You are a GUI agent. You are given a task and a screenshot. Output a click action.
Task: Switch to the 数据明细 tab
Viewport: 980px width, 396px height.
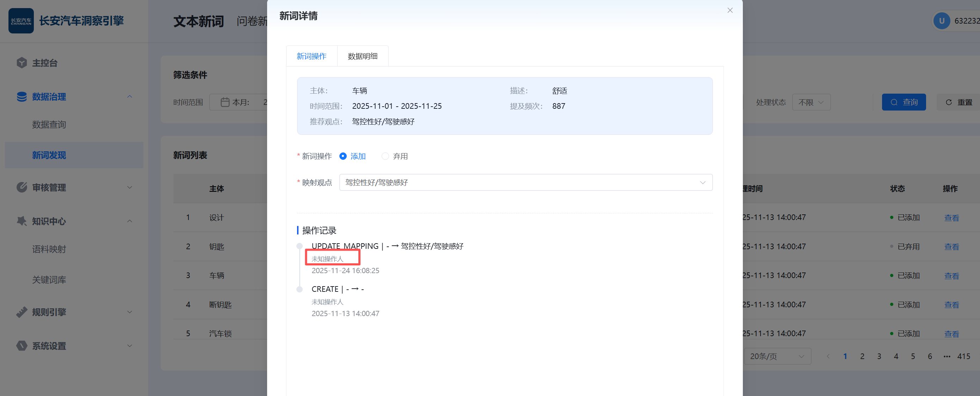pyautogui.click(x=362, y=56)
